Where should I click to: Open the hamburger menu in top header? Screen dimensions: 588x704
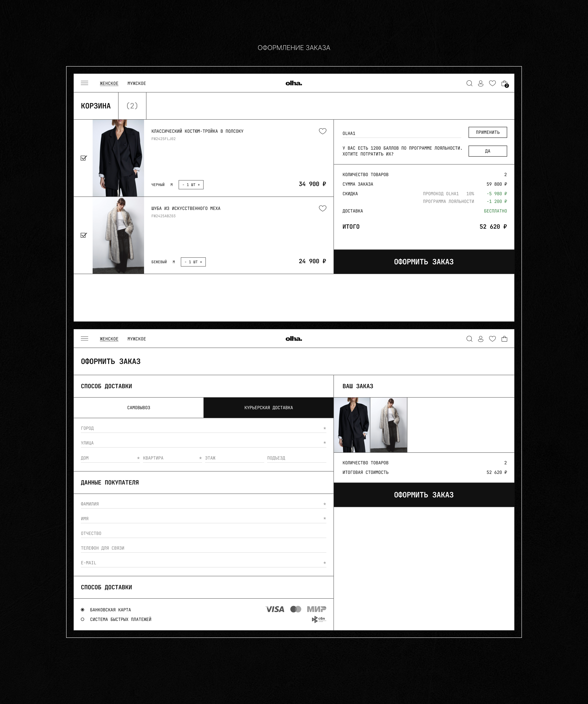click(x=84, y=83)
